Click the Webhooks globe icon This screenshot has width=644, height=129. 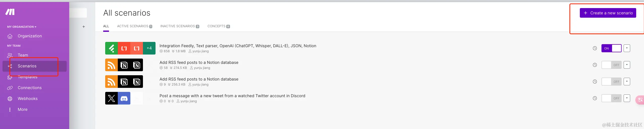[10, 99]
